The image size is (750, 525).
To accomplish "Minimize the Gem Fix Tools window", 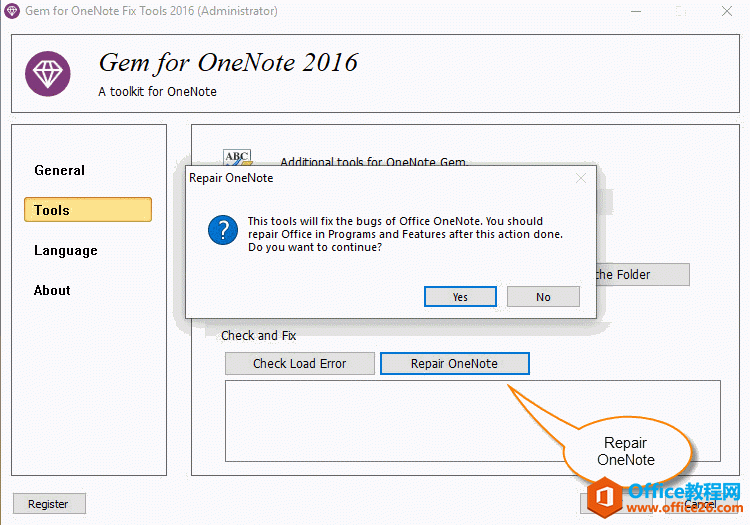I will point(636,11).
